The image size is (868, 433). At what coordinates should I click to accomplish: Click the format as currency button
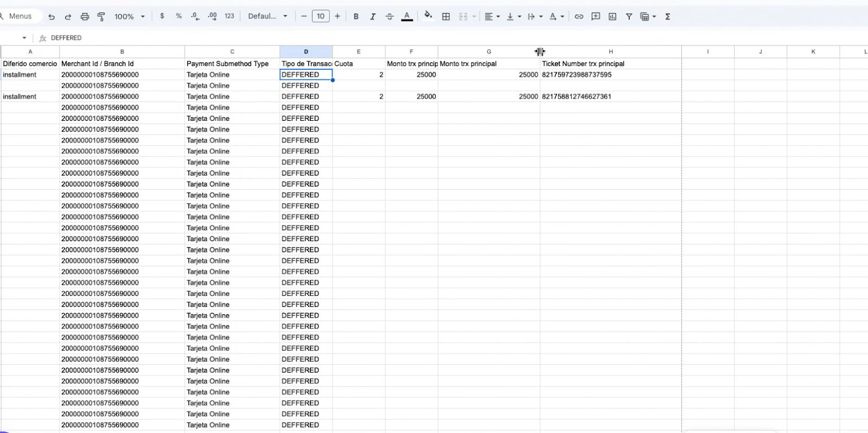(x=162, y=16)
